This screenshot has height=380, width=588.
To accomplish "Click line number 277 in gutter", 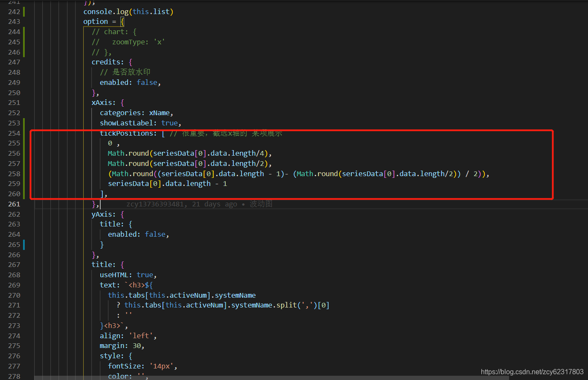I will pyautogui.click(x=14, y=366).
